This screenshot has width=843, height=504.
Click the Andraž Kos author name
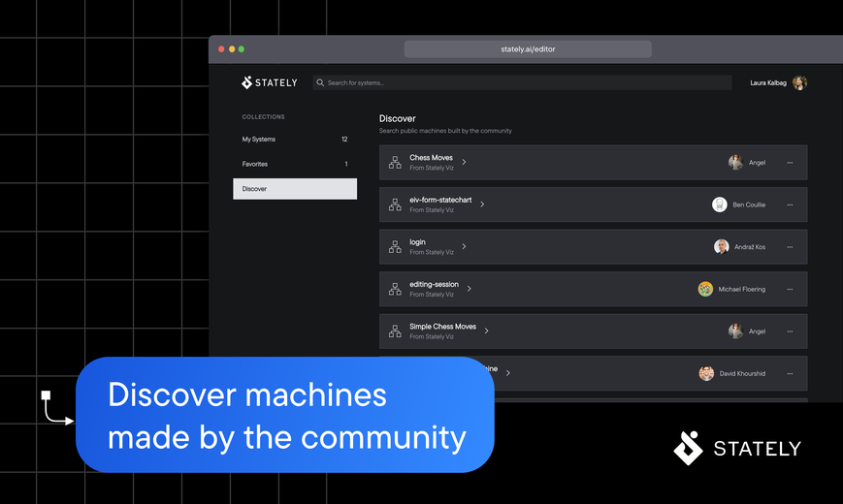pos(750,246)
